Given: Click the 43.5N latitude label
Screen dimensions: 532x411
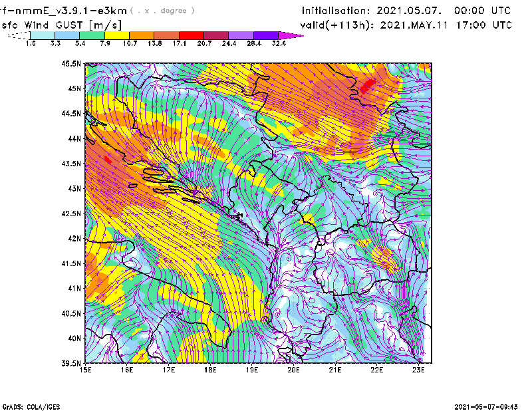Looking at the screenshot, I should [71, 164].
